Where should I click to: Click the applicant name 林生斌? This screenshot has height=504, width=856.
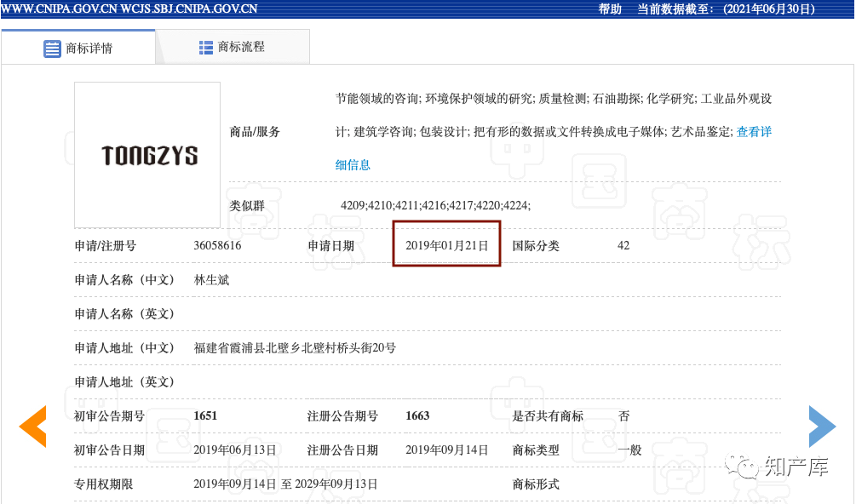[211, 279]
